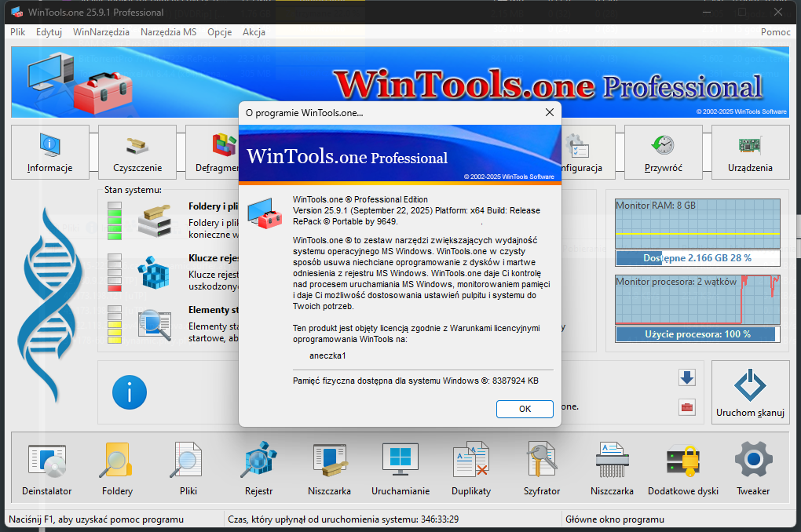Screen dimensions: 801x532
Task: Open the Pomoc menu
Action: tap(775, 31)
